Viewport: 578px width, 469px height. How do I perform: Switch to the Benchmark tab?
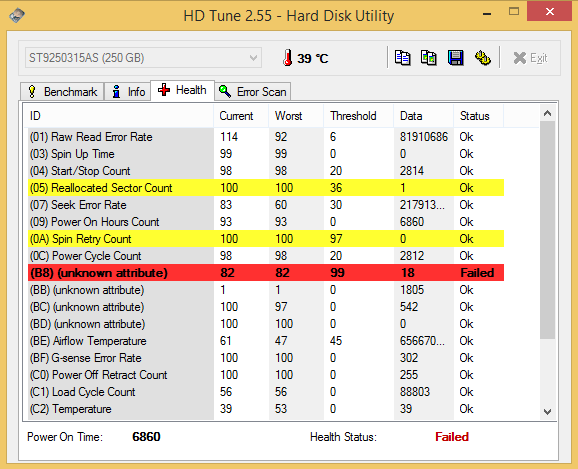point(62,91)
